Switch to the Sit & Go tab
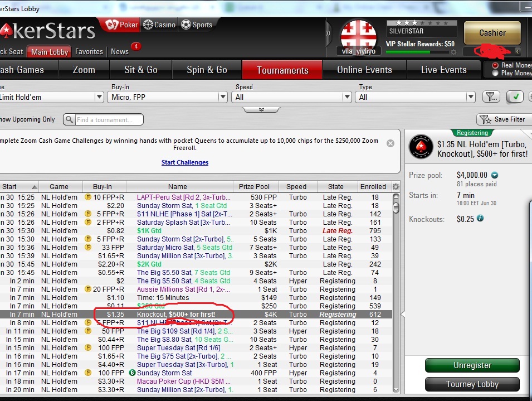This screenshot has height=401, width=532. [x=141, y=70]
